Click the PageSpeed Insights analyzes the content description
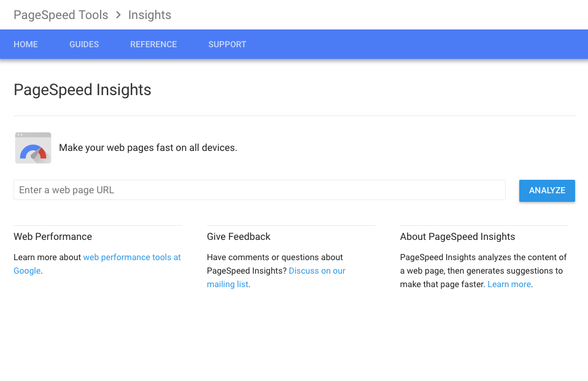This screenshot has width=588, height=381. pos(484,271)
